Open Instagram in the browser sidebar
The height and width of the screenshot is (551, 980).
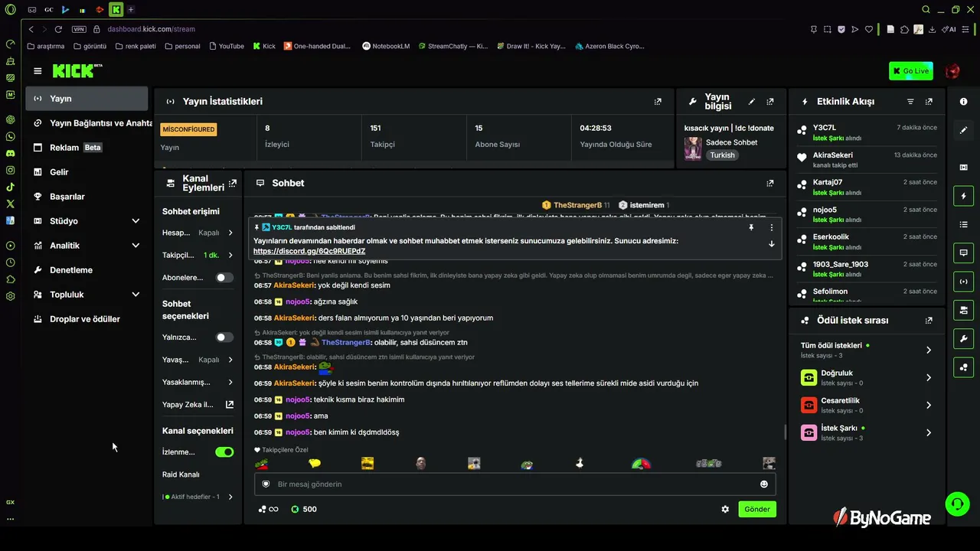10,170
